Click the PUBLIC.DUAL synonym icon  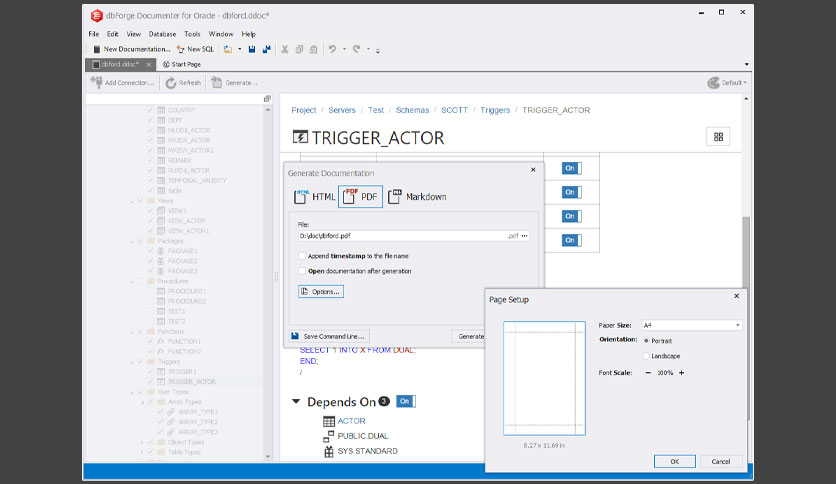point(328,436)
